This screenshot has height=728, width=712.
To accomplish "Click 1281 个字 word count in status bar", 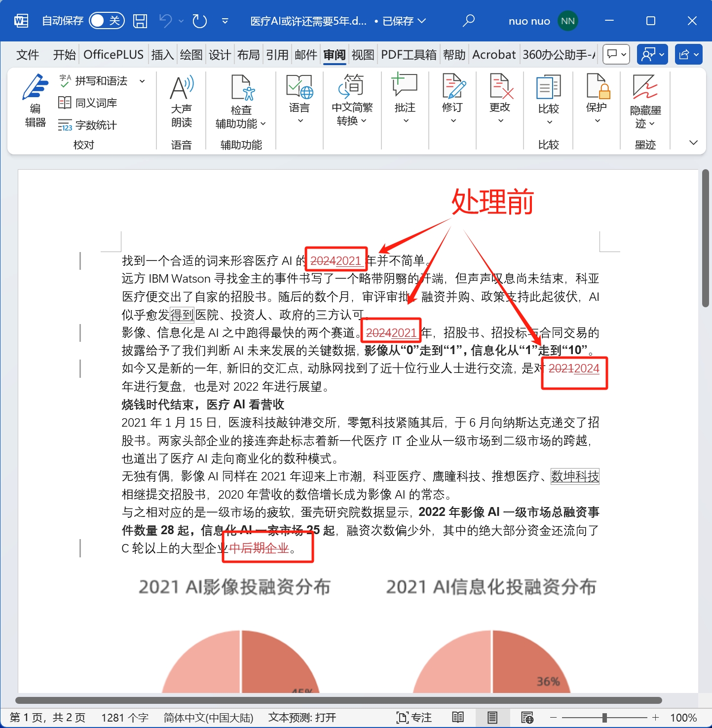I will pos(124,718).
